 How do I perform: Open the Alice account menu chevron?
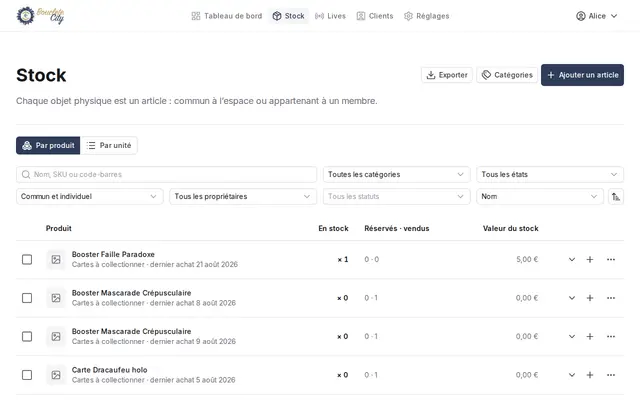coord(614,16)
